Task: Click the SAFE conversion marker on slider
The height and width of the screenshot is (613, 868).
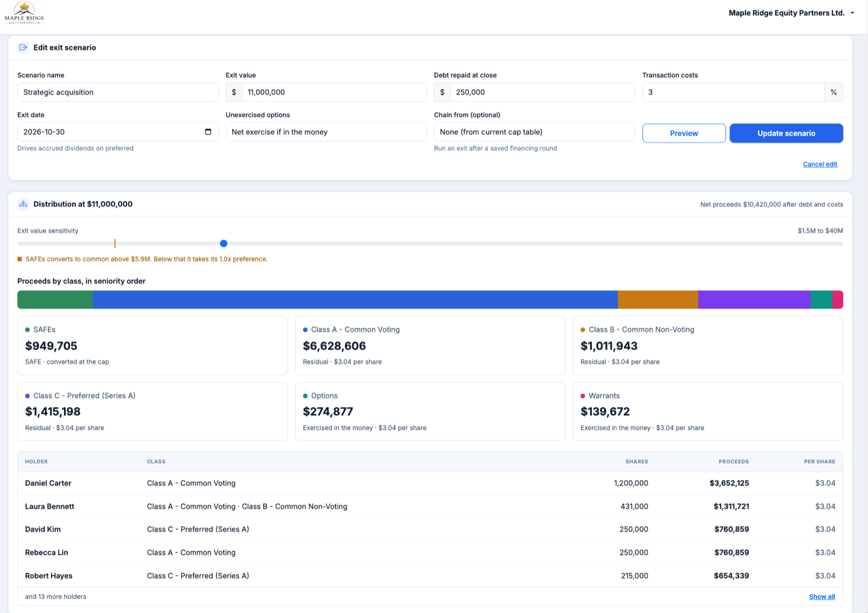Action: click(115, 244)
